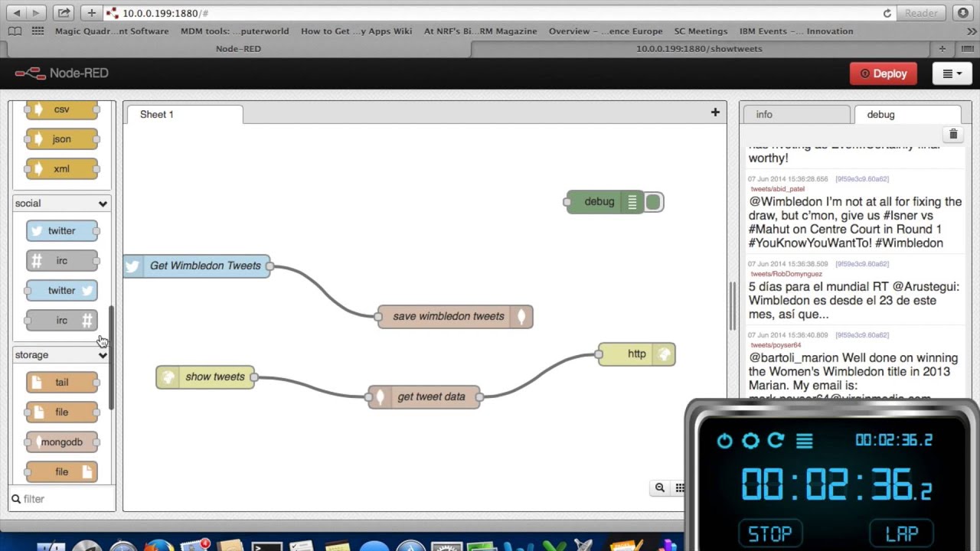Switch to showtweets browser tab
The image size is (980, 551).
(x=699, y=48)
